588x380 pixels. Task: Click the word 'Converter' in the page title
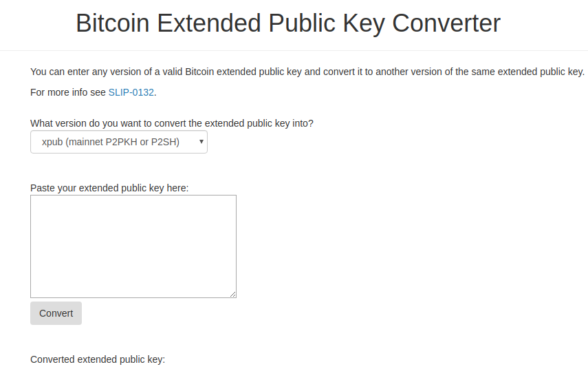446,23
